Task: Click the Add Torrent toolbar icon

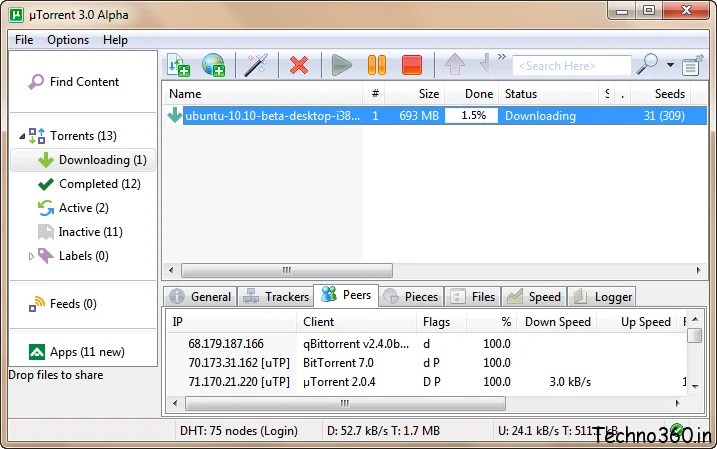Action: 179,65
